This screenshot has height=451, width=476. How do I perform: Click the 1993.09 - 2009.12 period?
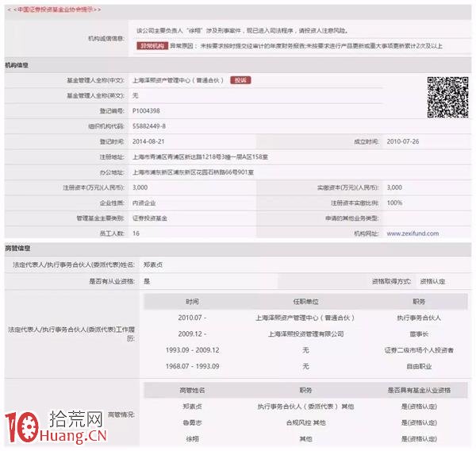192,350
